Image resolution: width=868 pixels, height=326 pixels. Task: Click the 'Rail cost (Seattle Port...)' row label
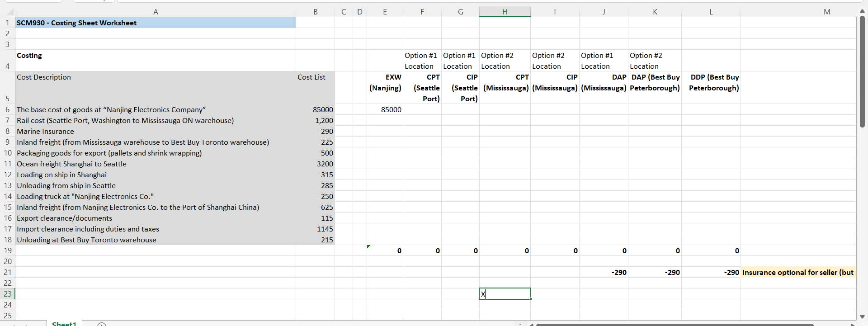pos(125,120)
